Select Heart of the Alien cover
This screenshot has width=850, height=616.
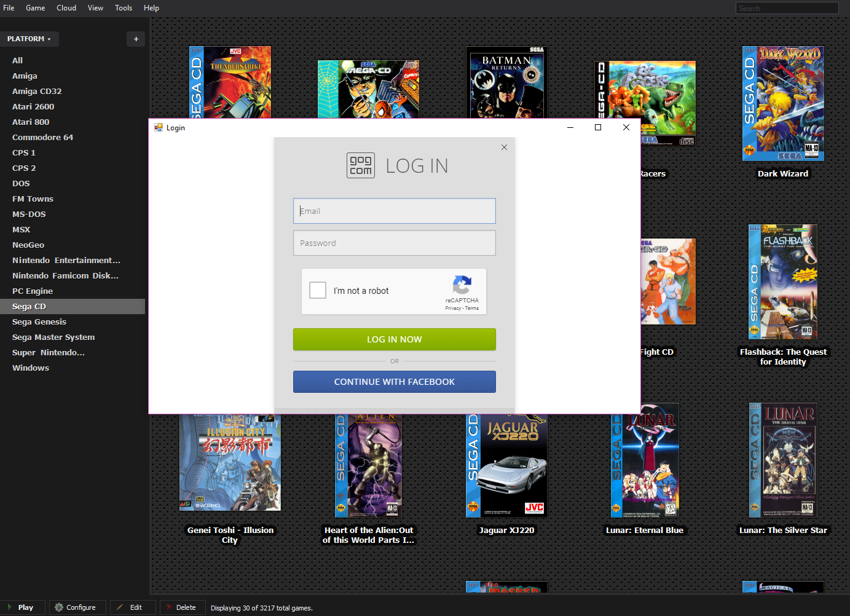pos(369,465)
